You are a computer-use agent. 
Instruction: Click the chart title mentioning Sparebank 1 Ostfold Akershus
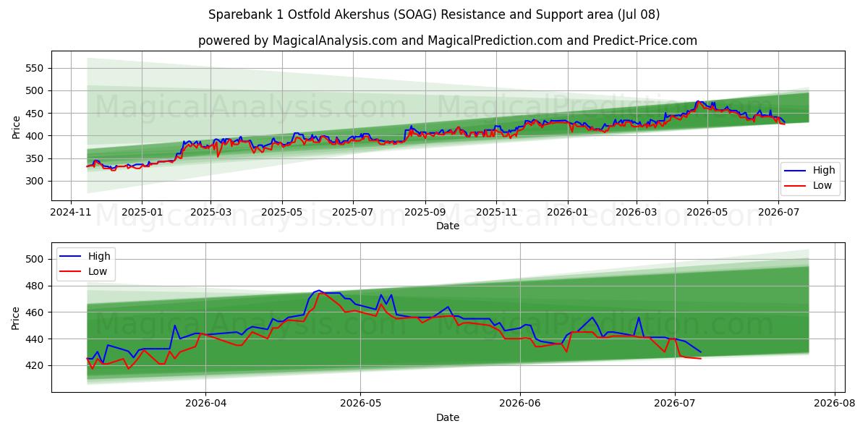(434, 14)
